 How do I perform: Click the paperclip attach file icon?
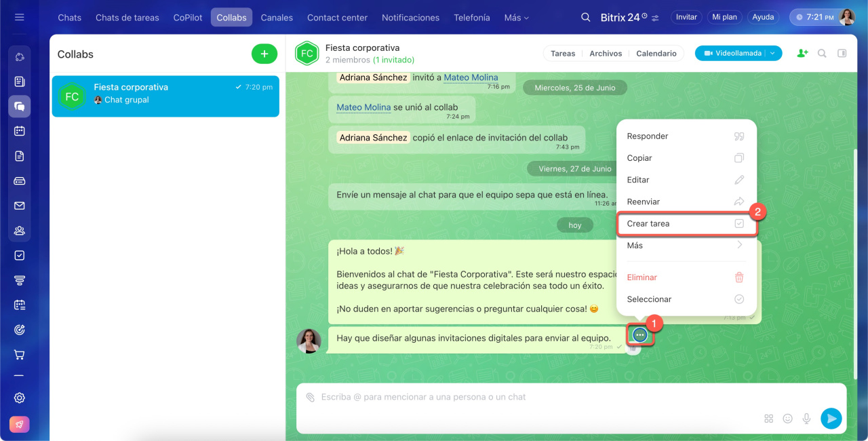310,397
